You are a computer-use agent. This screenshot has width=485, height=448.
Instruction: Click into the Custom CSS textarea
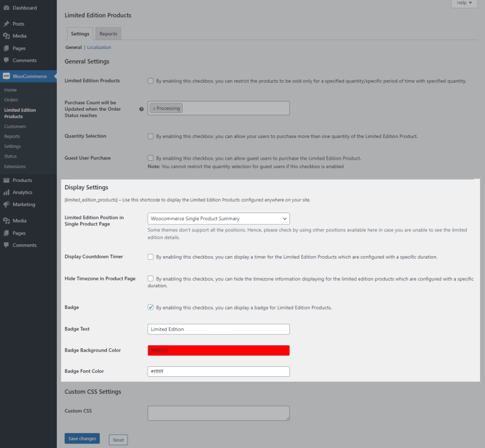pos(218,413)
